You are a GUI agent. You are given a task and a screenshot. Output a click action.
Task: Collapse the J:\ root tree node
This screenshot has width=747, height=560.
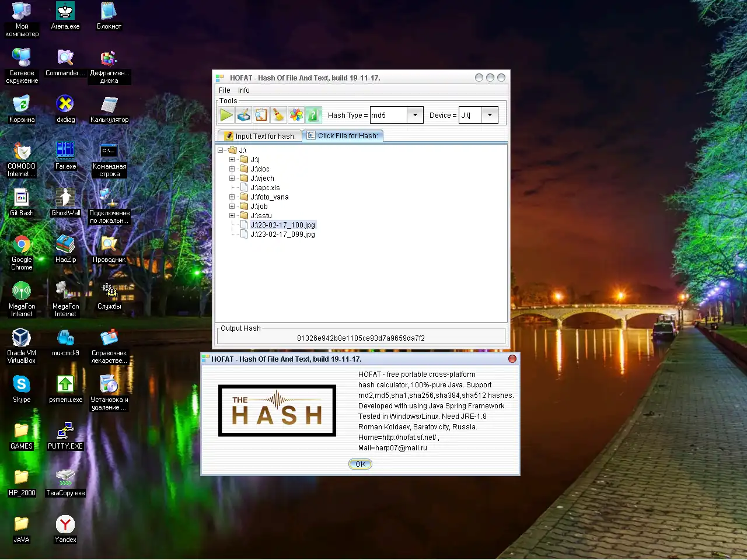(221, 150)
